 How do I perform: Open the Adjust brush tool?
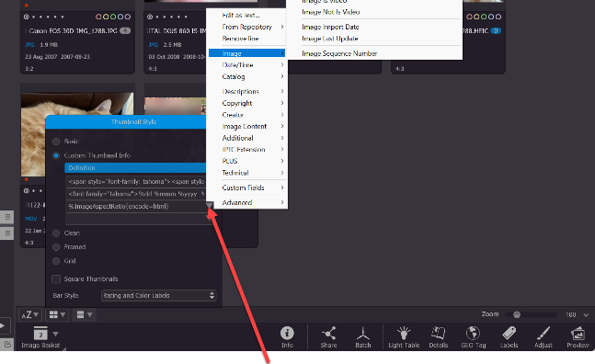point(544,334)
